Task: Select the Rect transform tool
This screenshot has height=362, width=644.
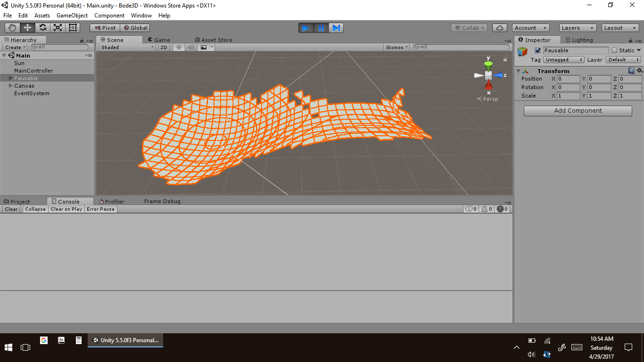Action: point(73,28)
